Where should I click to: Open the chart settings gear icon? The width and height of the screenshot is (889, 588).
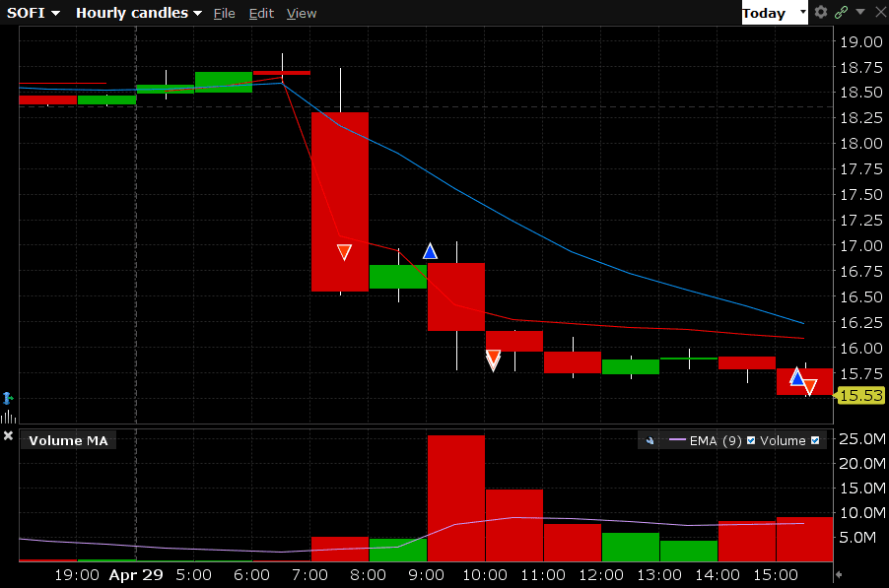[x=820, y=12]
